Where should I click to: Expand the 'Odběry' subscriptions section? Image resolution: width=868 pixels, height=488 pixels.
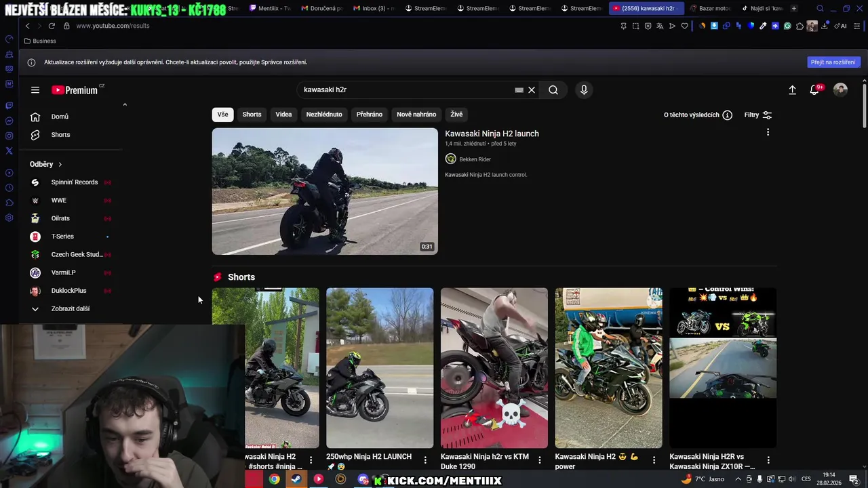46,164
